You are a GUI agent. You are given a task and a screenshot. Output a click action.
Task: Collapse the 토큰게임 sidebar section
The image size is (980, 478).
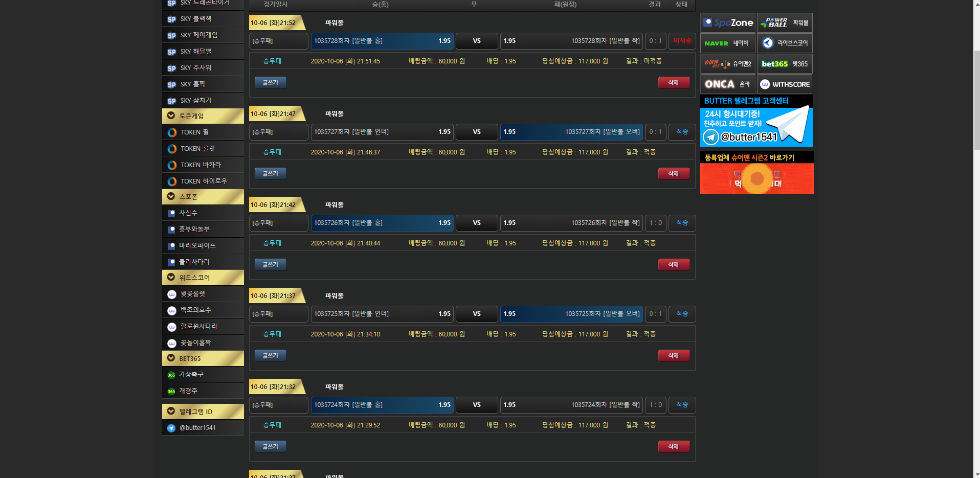pyautogui.click(x=171, y=116)
